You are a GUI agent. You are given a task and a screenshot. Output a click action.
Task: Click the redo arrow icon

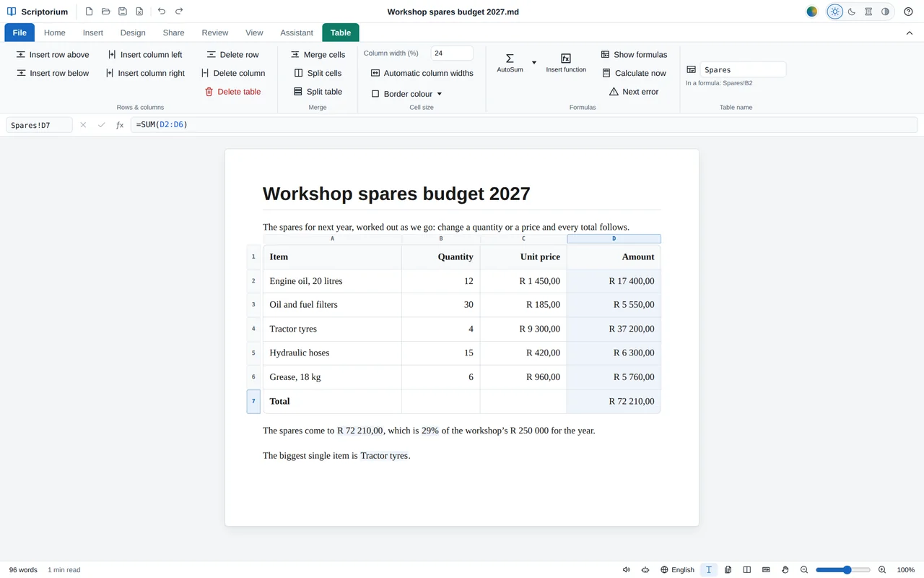click(x=179, y=12)
